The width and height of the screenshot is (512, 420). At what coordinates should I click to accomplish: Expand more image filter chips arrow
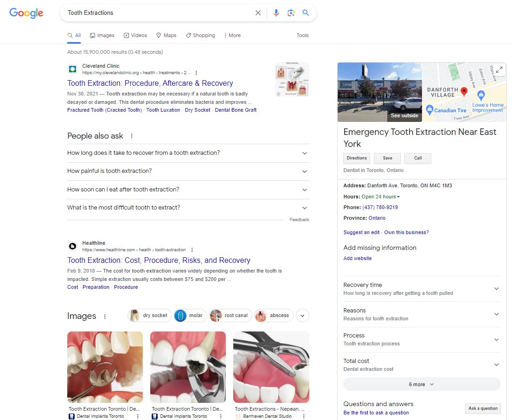(x=302, y=316)
